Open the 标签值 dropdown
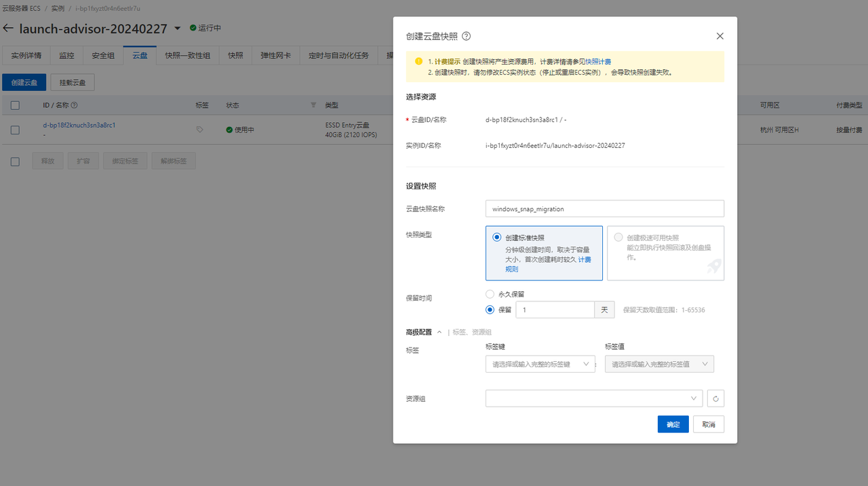Image resolution: width=868 pixels, height=486 pixels. tap(659, 364)
